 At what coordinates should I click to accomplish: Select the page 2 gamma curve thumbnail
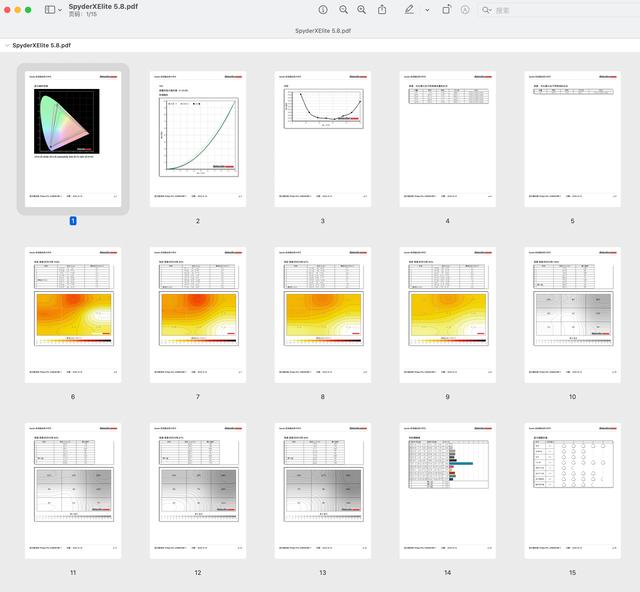[198, 138]
